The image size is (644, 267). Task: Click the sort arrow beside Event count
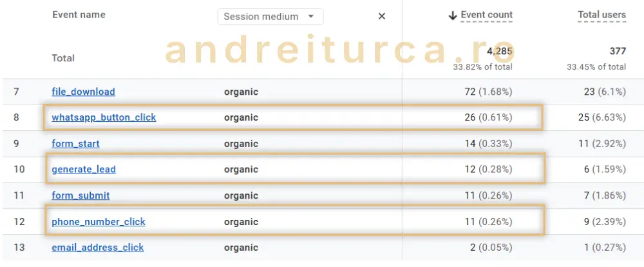(x=453, y=15)
